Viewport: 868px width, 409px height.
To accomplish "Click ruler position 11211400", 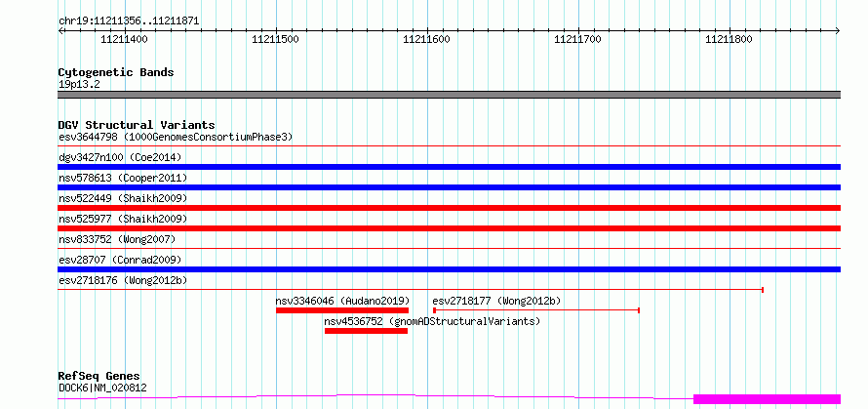I will click(125, 39).
